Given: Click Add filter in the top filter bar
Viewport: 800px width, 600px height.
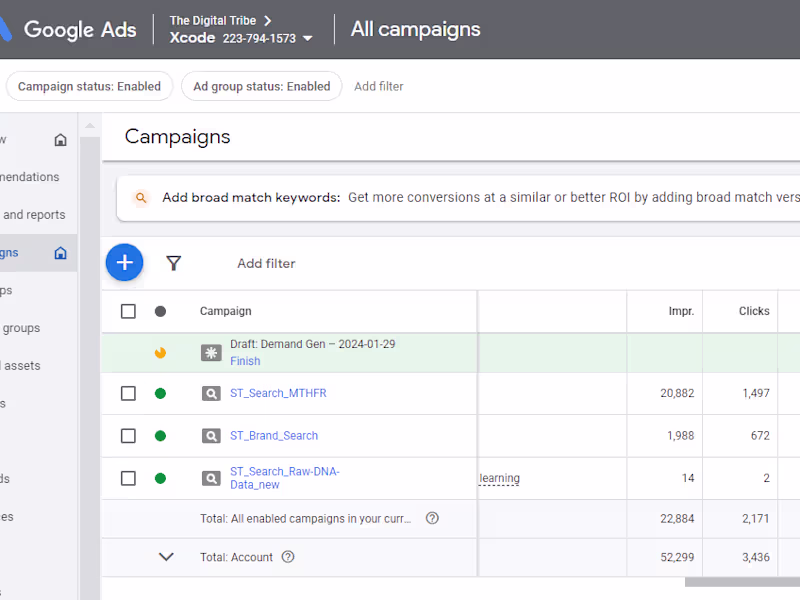Looking at the screenshot, I should tap(379, 86).
